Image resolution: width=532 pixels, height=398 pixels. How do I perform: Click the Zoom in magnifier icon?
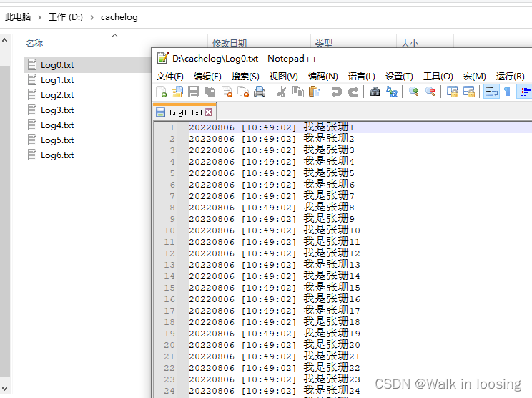tap(414, 92)
